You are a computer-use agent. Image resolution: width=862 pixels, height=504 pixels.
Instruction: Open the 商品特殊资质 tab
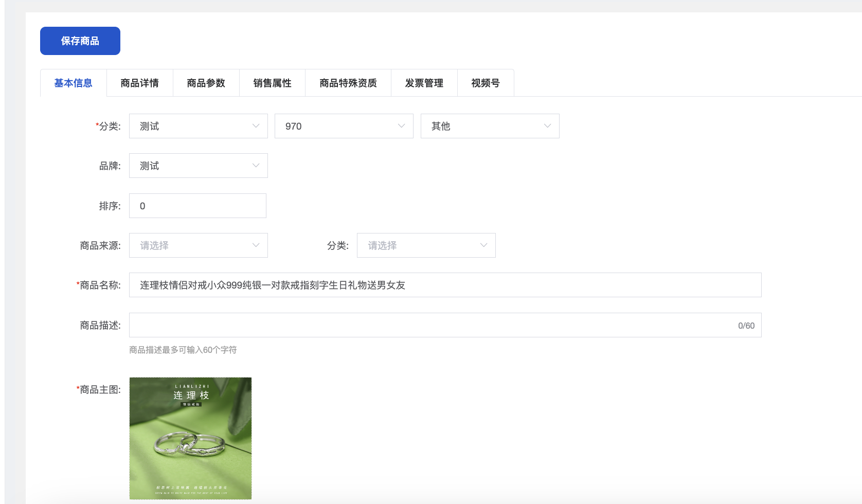348,83
